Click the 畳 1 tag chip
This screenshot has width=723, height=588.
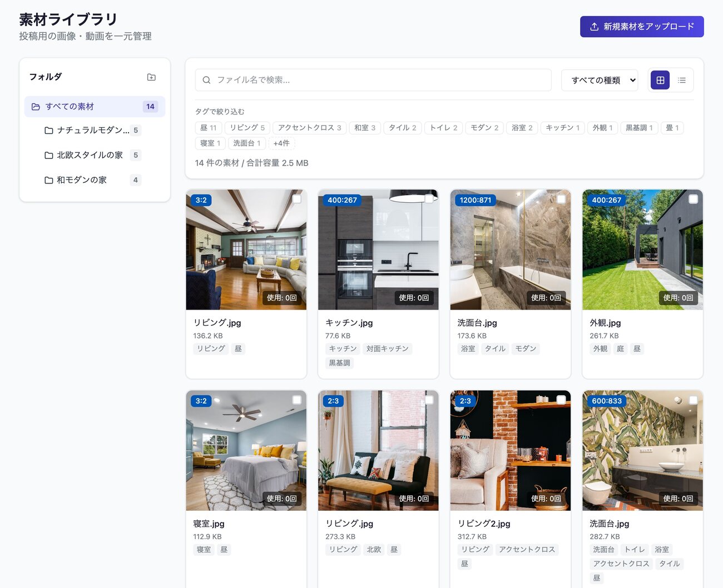click(672, 128)
